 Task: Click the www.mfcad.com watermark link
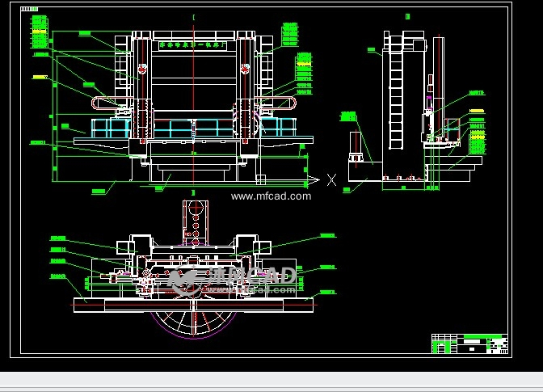271,196
